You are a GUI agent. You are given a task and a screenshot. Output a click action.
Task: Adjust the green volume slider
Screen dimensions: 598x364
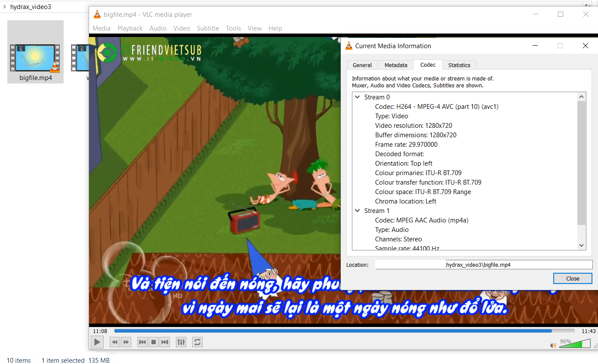pos(574,343)
